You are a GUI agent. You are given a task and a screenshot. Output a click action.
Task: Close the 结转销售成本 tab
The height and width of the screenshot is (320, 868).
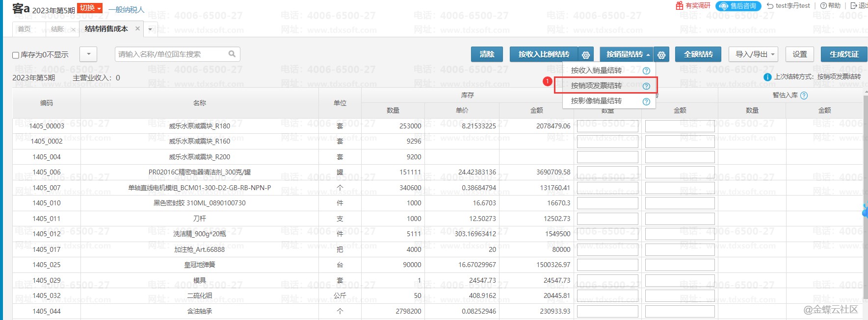(137, 29)
